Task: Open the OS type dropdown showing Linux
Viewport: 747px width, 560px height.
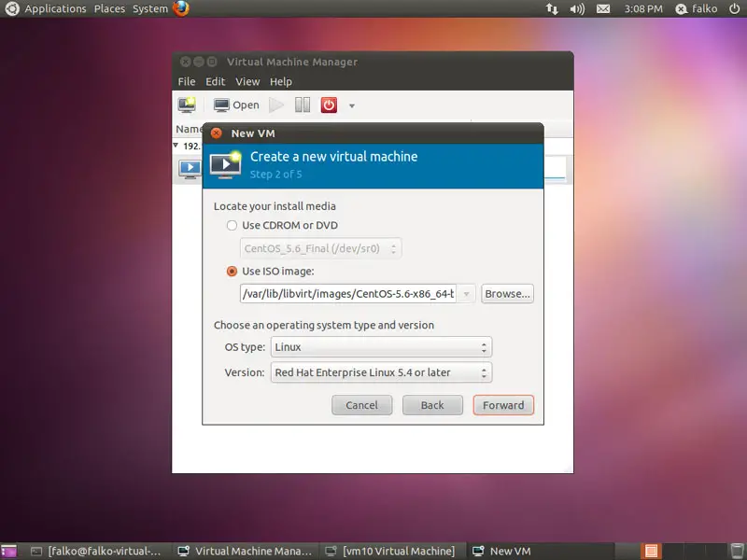Action: tap(381, 347)
